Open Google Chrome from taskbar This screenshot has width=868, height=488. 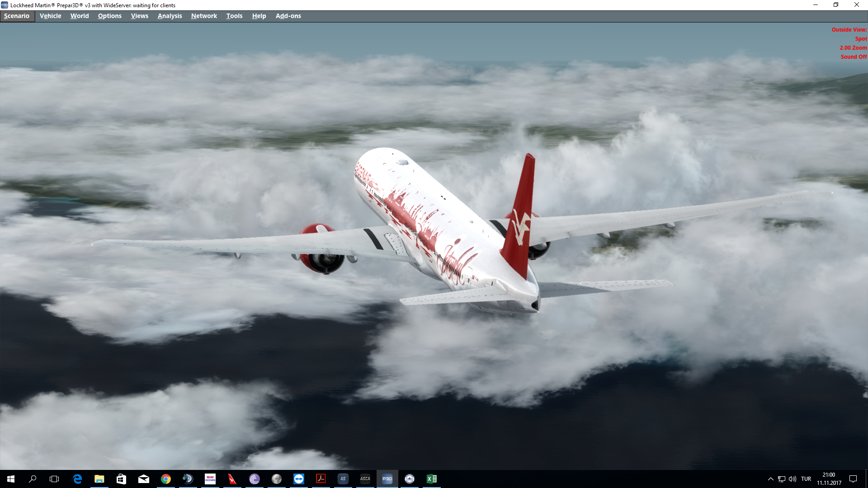coord(166,479)
